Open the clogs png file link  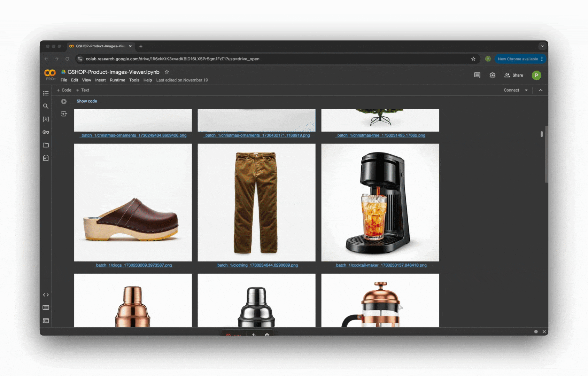tap(133, 265)
